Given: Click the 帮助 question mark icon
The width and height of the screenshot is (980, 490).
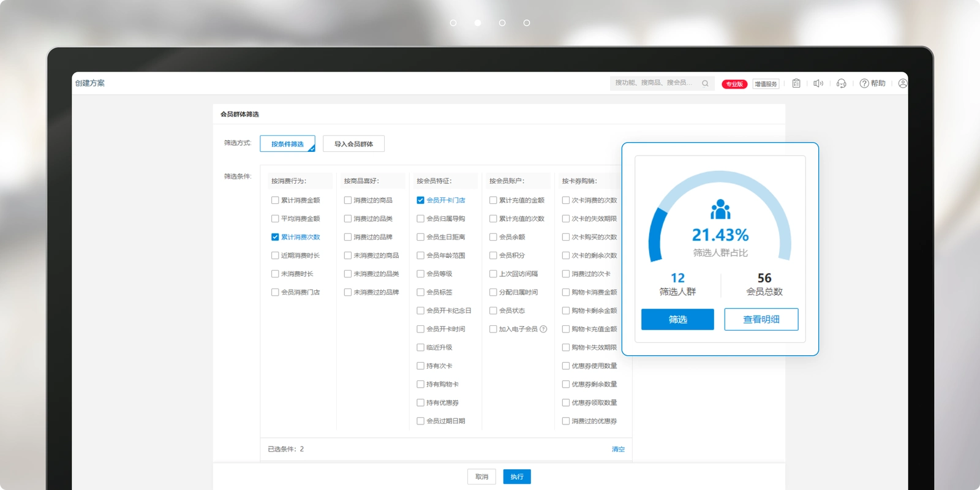Looking at the screenshot, I should (864, 83).
